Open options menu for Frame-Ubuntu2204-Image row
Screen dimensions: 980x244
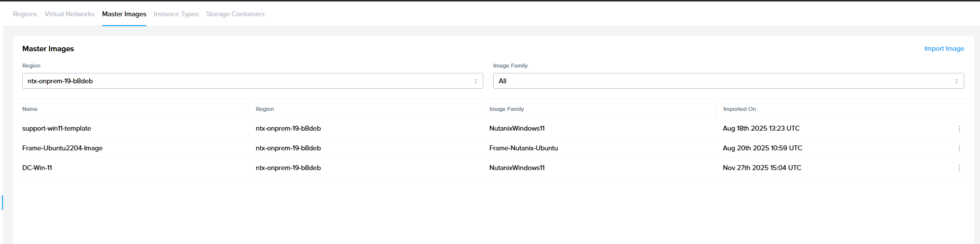959,148
